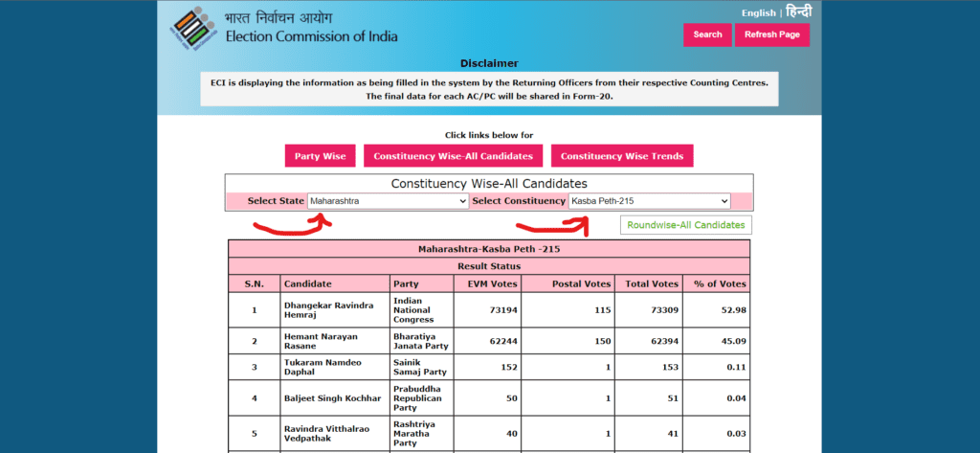Click vote percentage 0.04
Screen dimensions: 980x453
pyautogui.click(x=737, y=398)
